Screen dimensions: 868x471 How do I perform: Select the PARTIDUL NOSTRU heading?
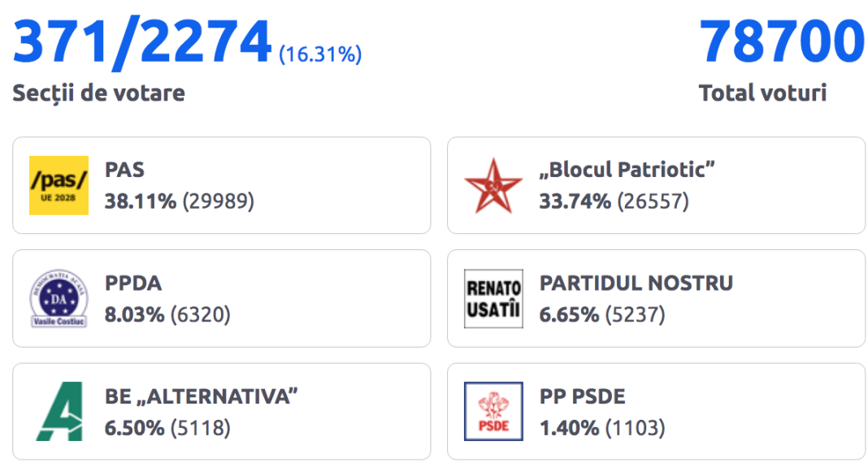click(x=636, y=283)
